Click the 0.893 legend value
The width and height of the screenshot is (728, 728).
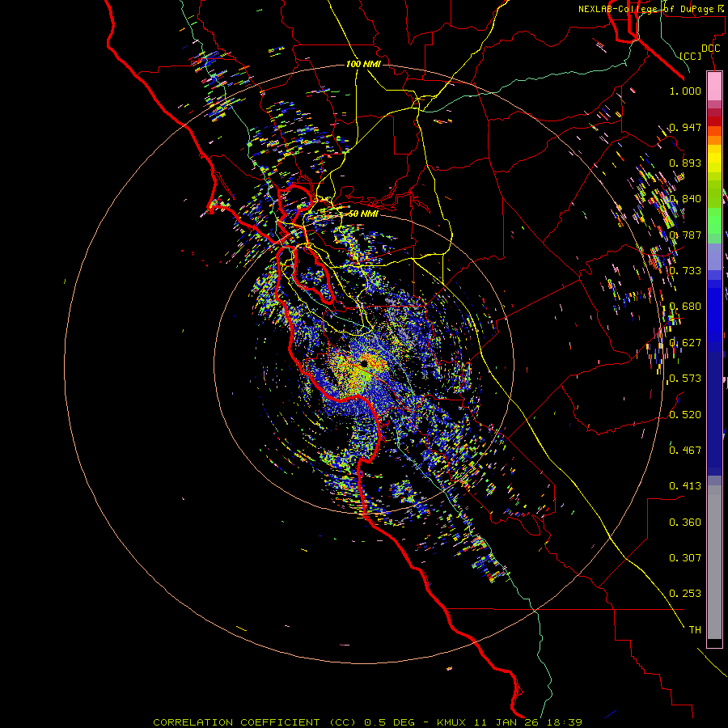coord(685,163)
